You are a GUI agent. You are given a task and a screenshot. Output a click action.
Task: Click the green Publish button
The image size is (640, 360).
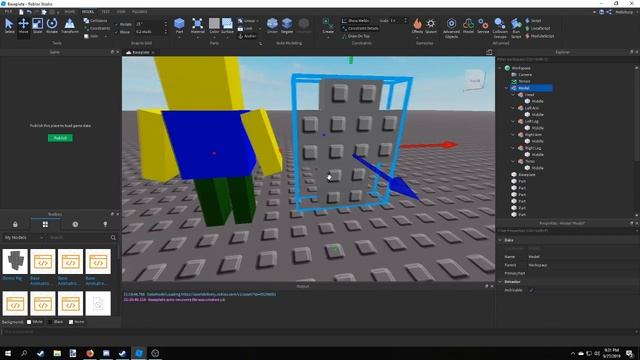(60, 138)
